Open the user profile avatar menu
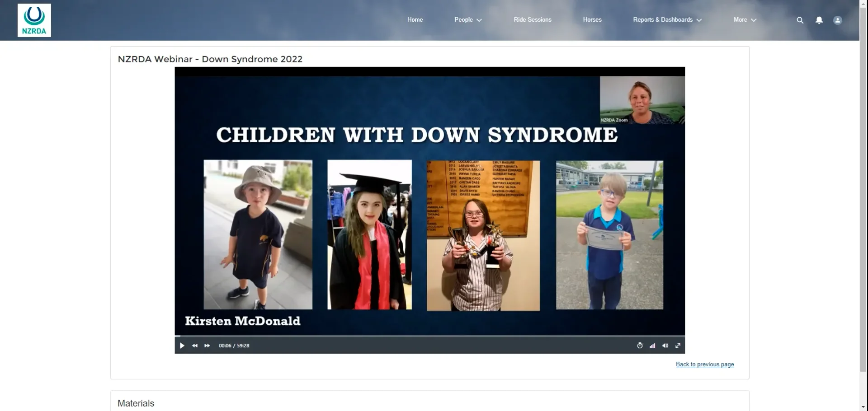This screenshot has width=868, height=411. pos(838,20)
